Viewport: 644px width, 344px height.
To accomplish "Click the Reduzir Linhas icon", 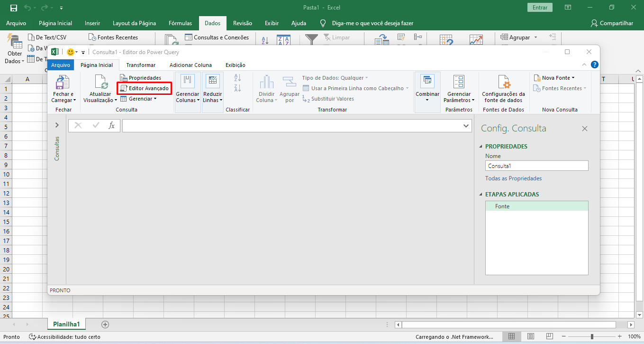I will [213, 82].
